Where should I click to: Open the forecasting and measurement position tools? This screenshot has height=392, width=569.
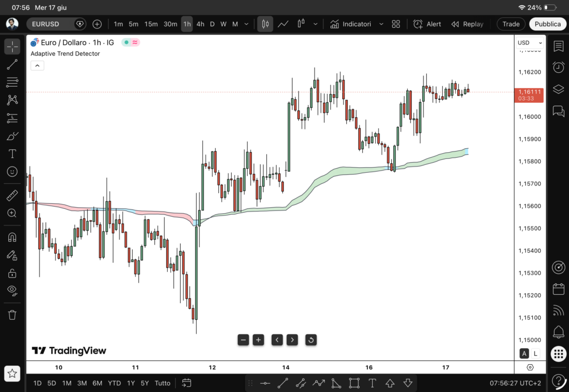tap(12, 118)
